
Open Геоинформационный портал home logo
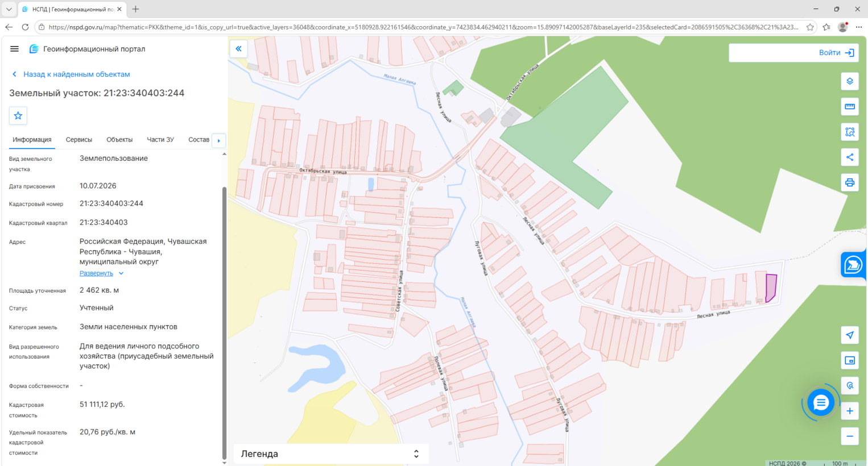[88, 49]
